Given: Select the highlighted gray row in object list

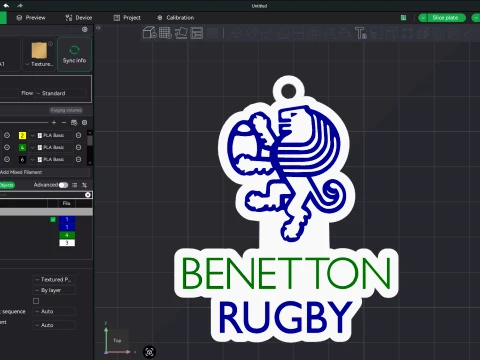Looking at the screenshot, I should pyautogui.click(x=46, y=212).
